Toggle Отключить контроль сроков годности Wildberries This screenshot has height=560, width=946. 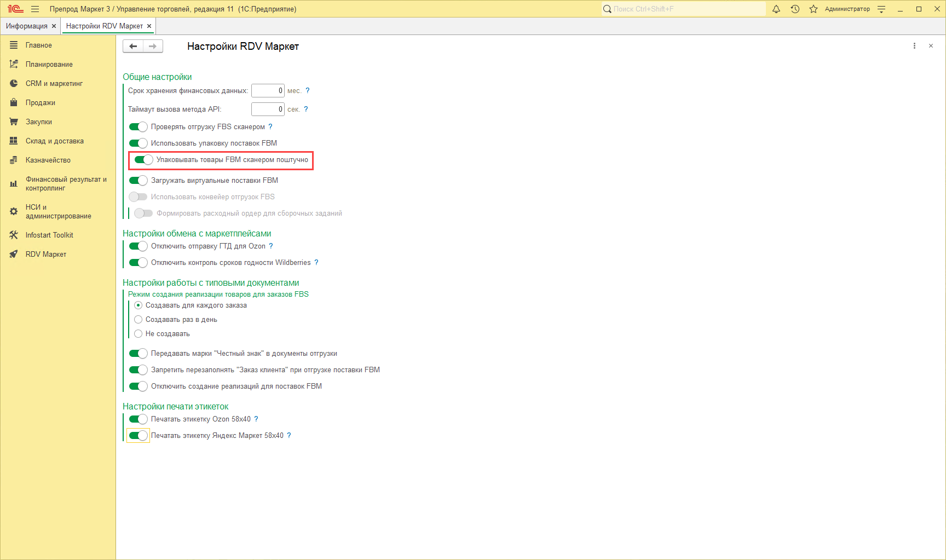point(138,262)
